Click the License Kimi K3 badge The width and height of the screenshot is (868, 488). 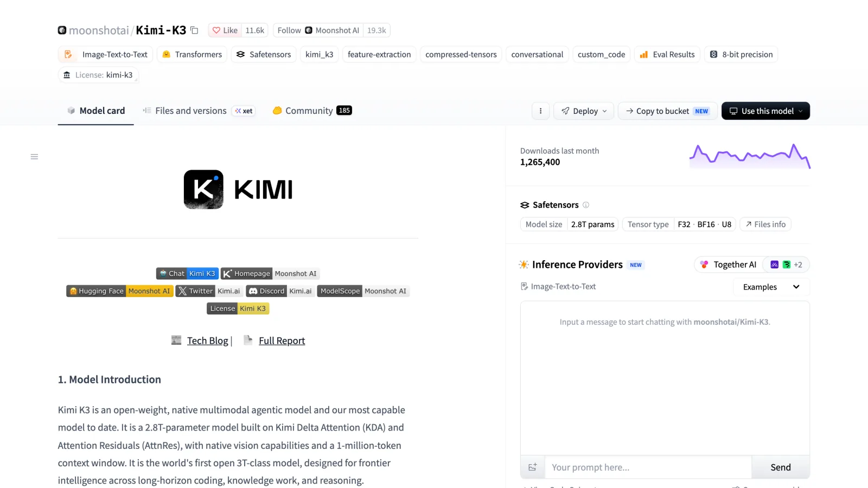[238, 309]
